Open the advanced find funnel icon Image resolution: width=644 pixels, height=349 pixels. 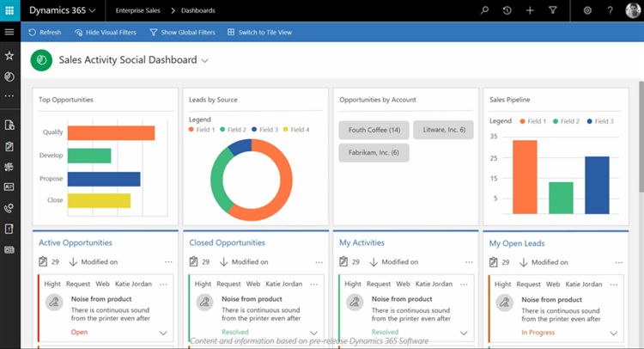click(x=553, y=10)
